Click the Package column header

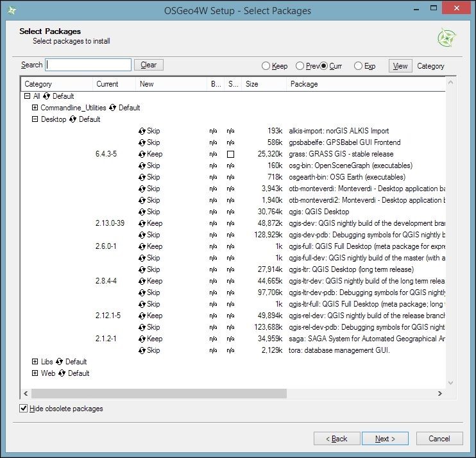point(366,84)
